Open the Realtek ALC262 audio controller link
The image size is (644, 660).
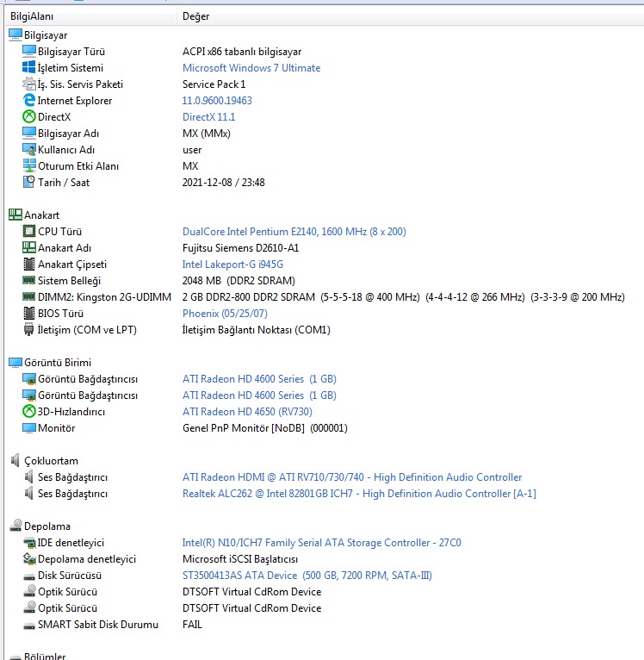click(359, 494)
